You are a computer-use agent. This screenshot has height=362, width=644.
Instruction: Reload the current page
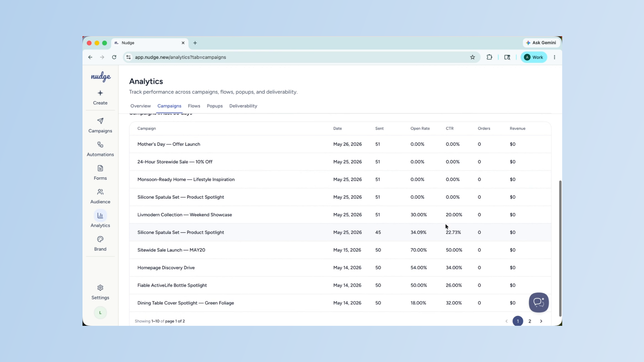pyautogui.click(x=114, y=57)
